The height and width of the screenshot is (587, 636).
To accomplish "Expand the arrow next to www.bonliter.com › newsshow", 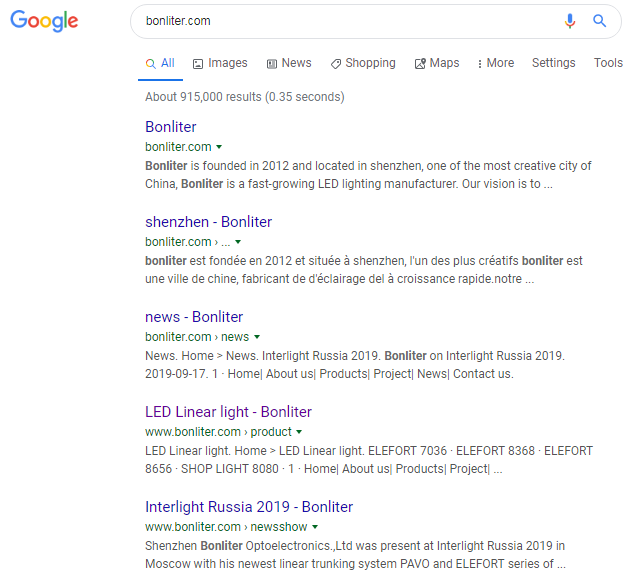I will [315, 527].
